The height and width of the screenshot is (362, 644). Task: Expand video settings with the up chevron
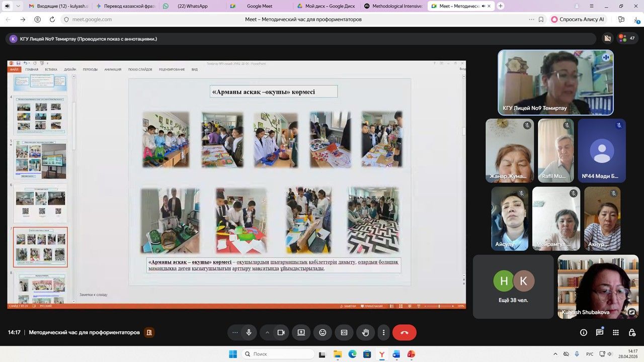(267, 332)
